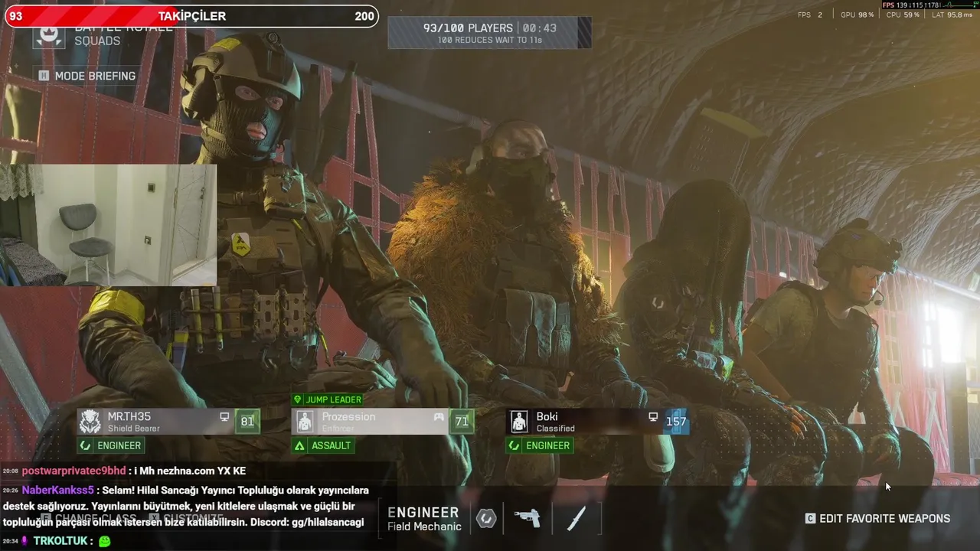This screenshot has width=980, height=551.
Task: Click Prozession's level 71 badge
Action: tap(462, 422)
